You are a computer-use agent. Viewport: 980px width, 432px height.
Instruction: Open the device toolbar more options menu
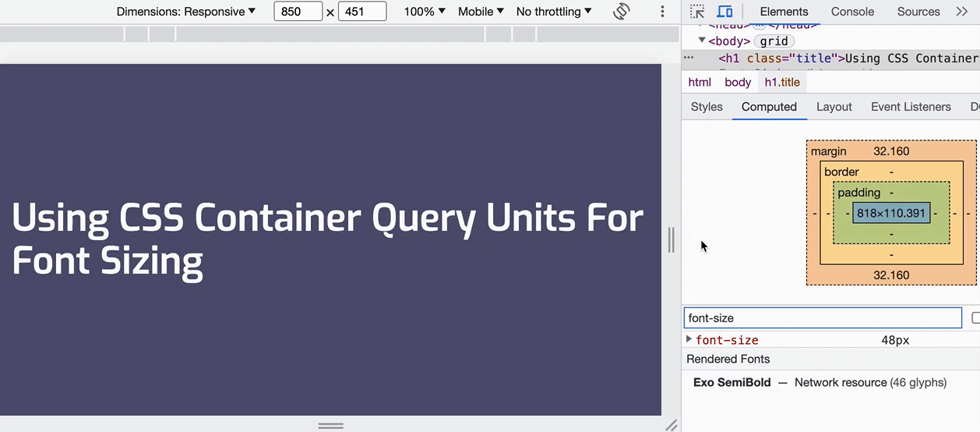tap(662, 12)
